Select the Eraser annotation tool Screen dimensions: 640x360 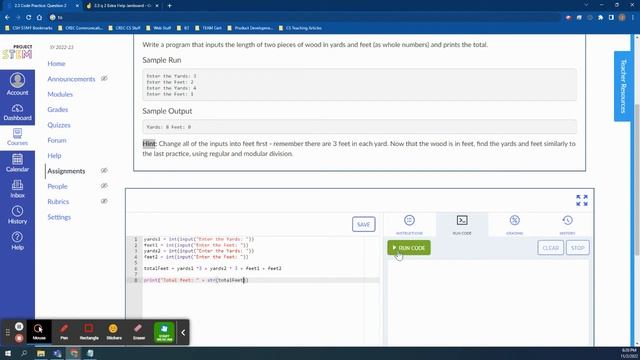[x=139, y=331]
